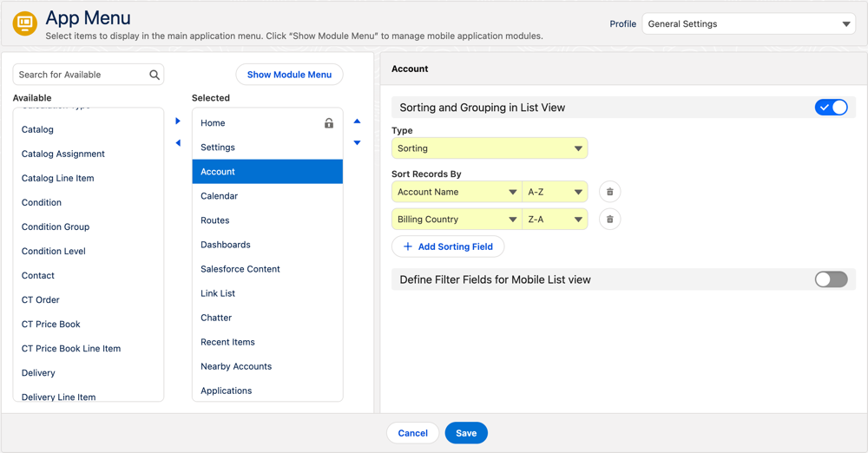Delete the Account Name sorting row
This screenshot has height=453, width=868.
(609, 192)
